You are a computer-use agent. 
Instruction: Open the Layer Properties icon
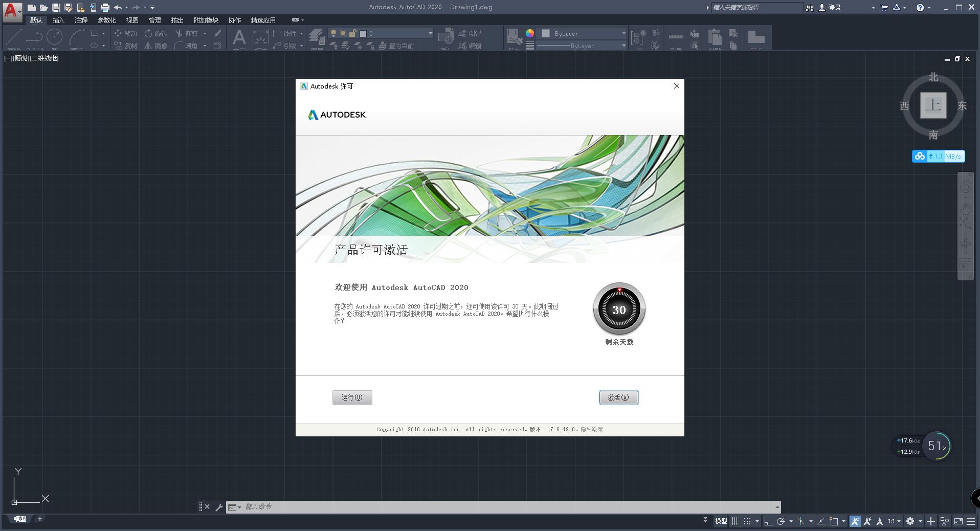click(317, 37)
